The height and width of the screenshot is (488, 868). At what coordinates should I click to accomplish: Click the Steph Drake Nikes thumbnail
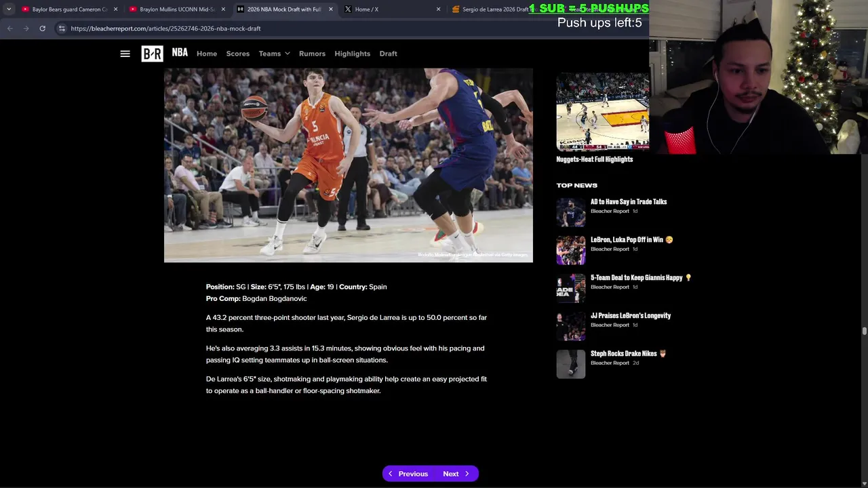click(571, 364)
